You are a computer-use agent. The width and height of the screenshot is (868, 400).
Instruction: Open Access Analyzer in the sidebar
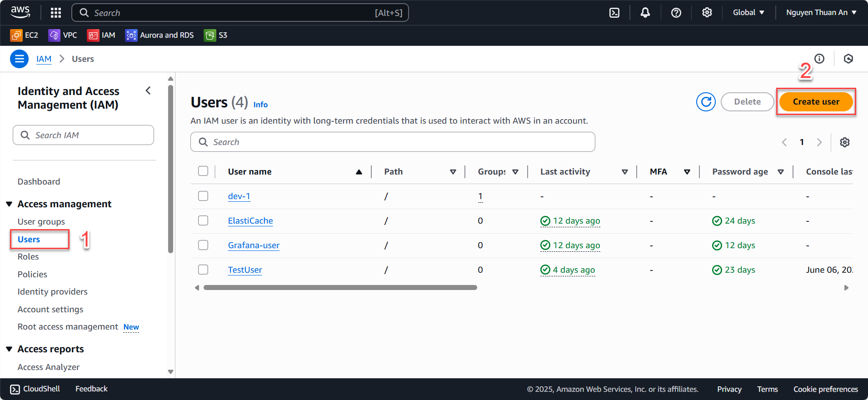click(x=49, y=367)
